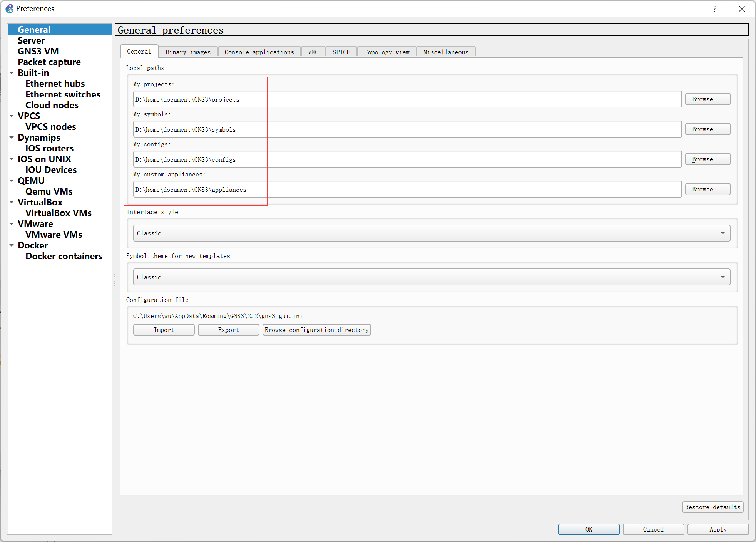756x542 pixels.
Task: Click Browse configuration directory button
Action: pos(316,330)
